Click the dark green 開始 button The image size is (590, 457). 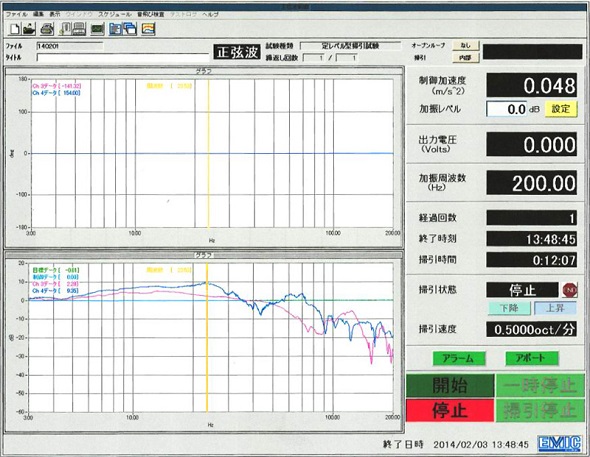click(450, 385)
